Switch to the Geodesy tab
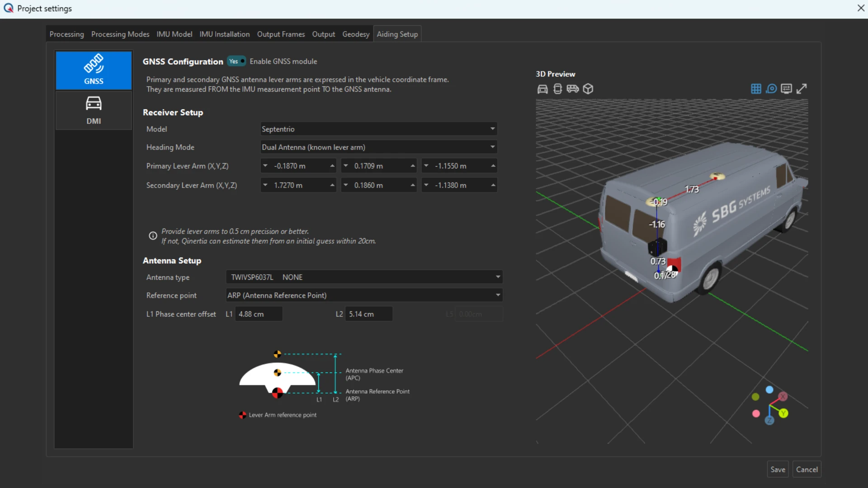The width and height of the screenshot is (868, 488). click(x=355, y=34)
